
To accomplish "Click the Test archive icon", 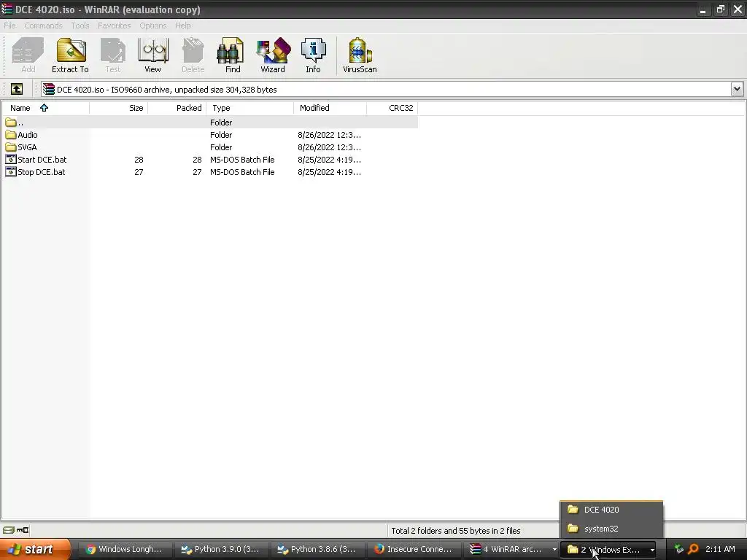I will 113,55.
